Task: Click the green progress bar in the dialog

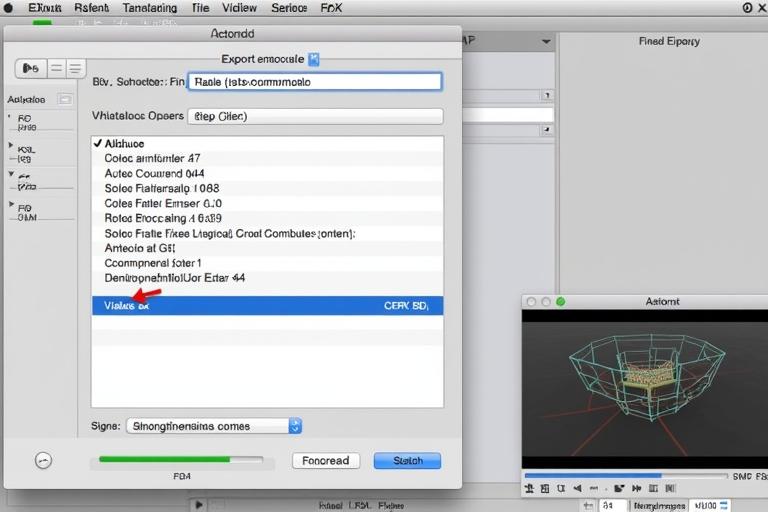Action: coord(181,459)
